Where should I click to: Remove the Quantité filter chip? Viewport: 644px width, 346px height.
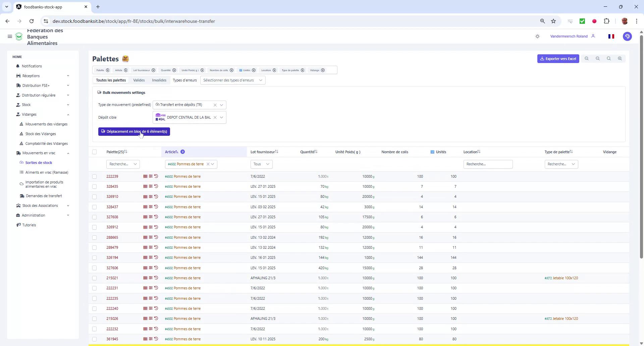174,70
